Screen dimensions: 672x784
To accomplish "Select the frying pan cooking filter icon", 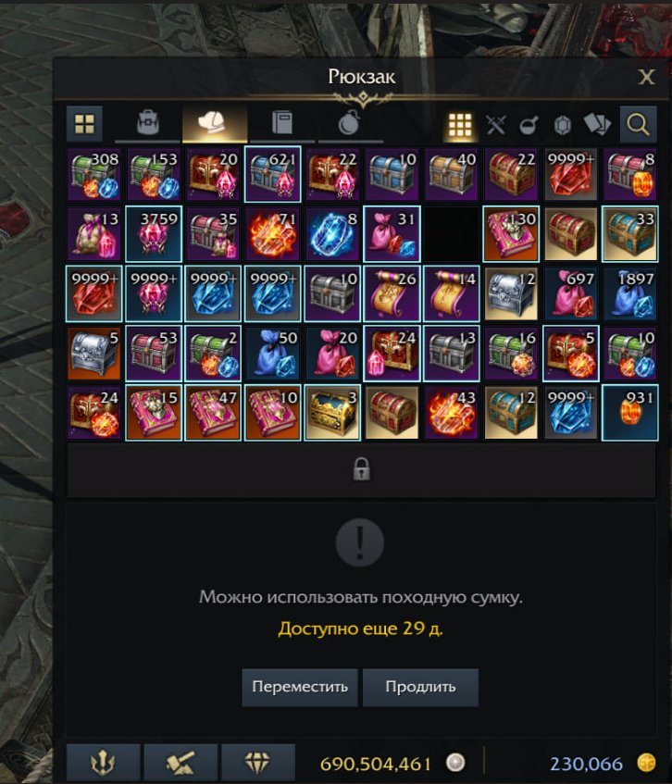I will point(529,125).
